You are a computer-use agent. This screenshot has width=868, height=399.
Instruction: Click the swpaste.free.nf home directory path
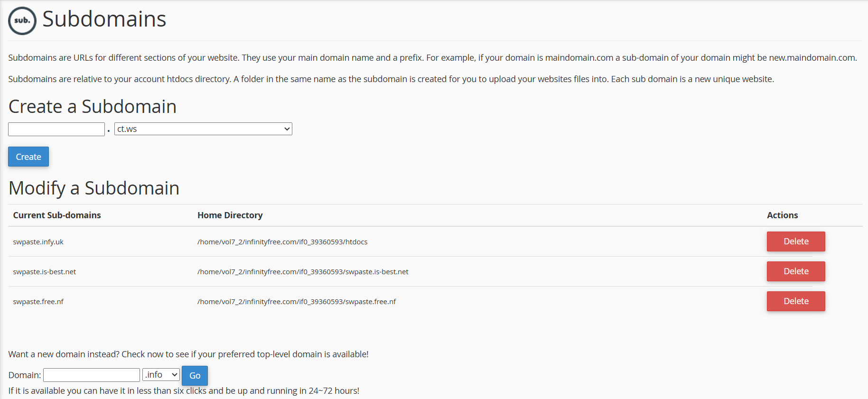pos(297,302)
